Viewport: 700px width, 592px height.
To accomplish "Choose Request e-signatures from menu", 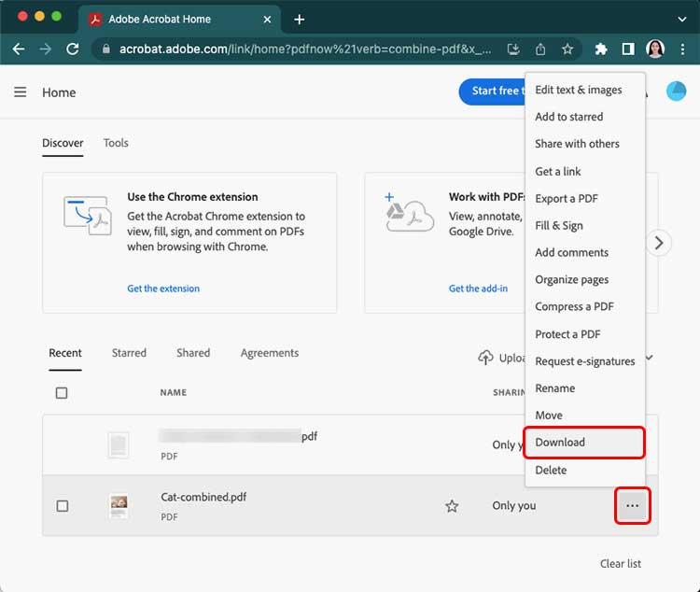I will [x=585, y=361].
